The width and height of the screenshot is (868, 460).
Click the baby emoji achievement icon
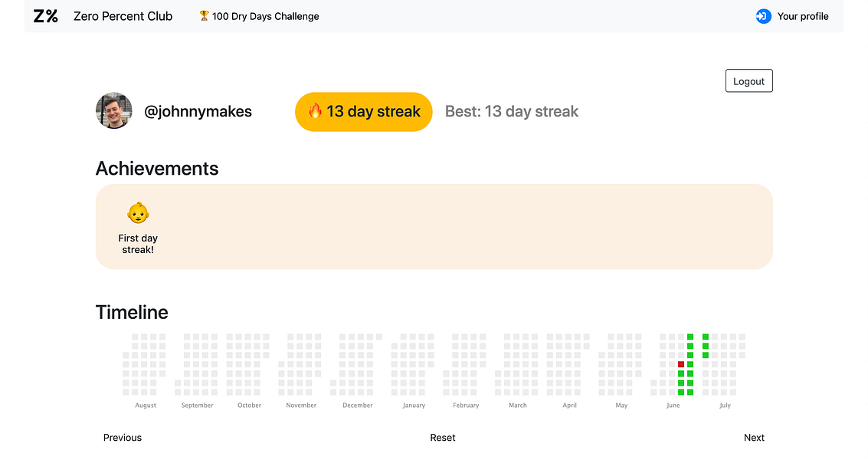pyautogui.click(x=138, y=213)
